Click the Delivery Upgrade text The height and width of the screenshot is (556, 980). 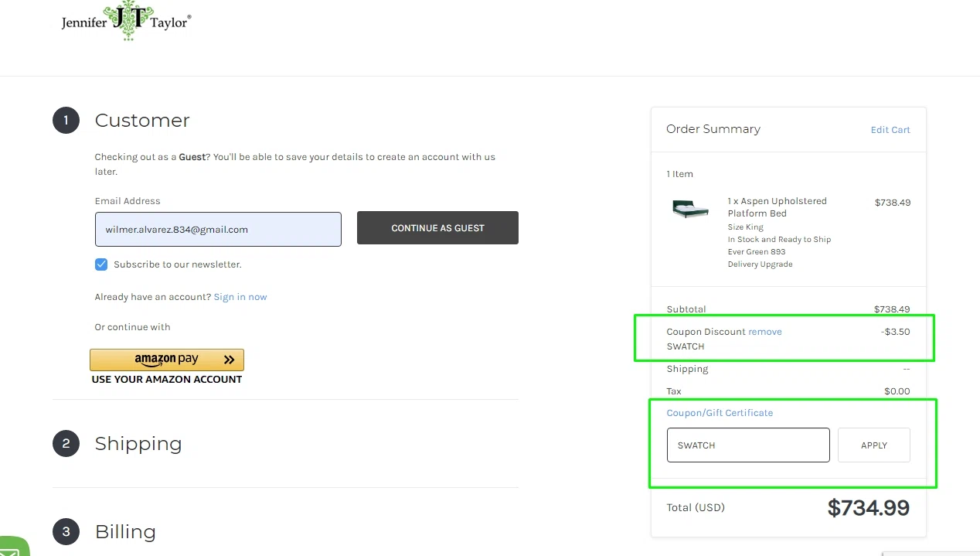pyautogui.click(x=760, y=264)
